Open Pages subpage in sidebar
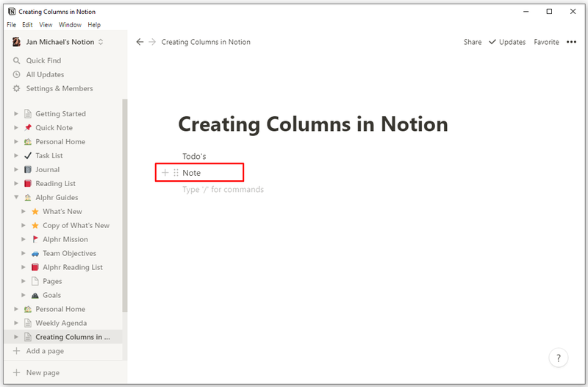Screen dimensions: 588x387 tap(52, 281)
